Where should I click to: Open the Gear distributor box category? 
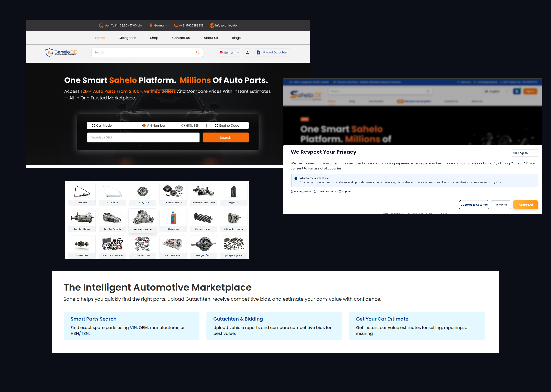tap(143, 220)
